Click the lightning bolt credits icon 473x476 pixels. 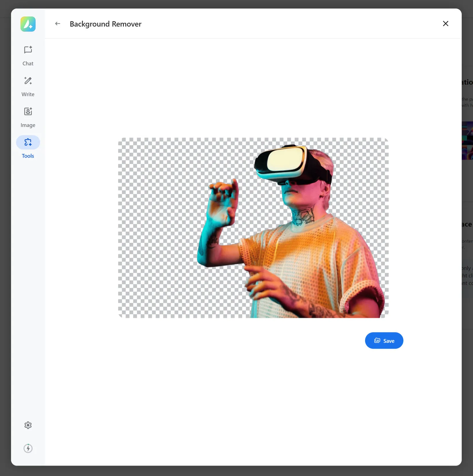[28, 448]
